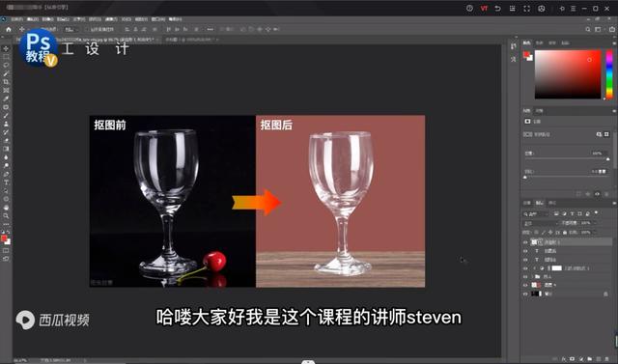Viewport: 618px width, 364px height.
Task: Click the share icon at top right
Action: coord(612,29)
